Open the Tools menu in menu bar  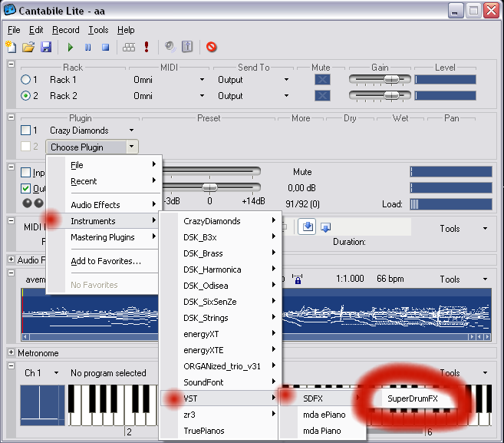(x=98, y=30)
